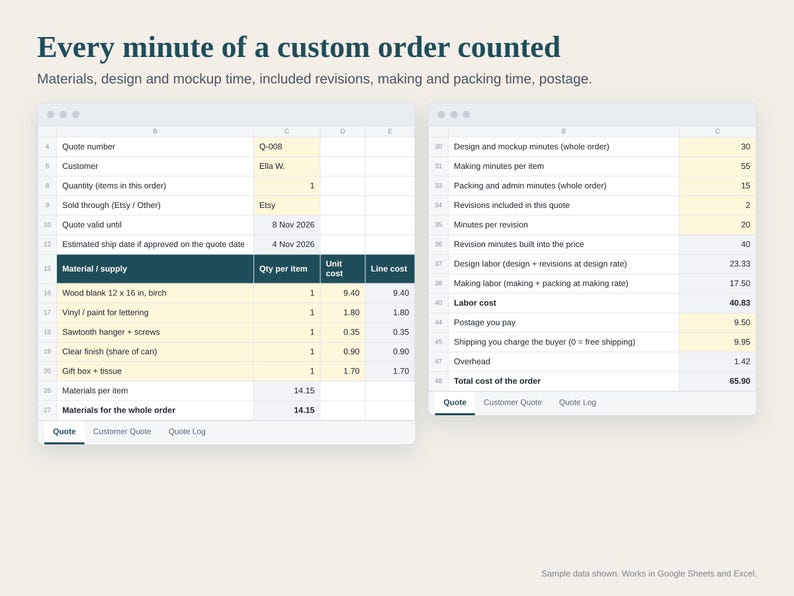Click the Qty per item header
794x596 pixels.
click(x=287, y=269)
